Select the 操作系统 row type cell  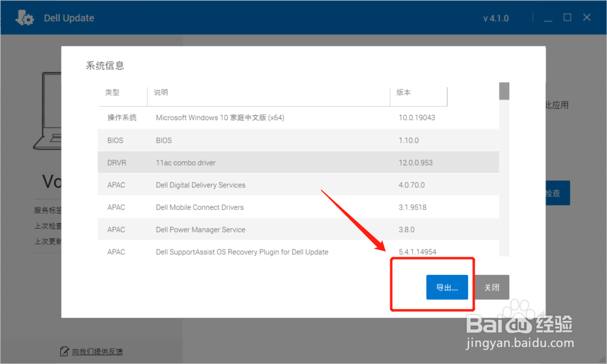(x=122, y=118)
